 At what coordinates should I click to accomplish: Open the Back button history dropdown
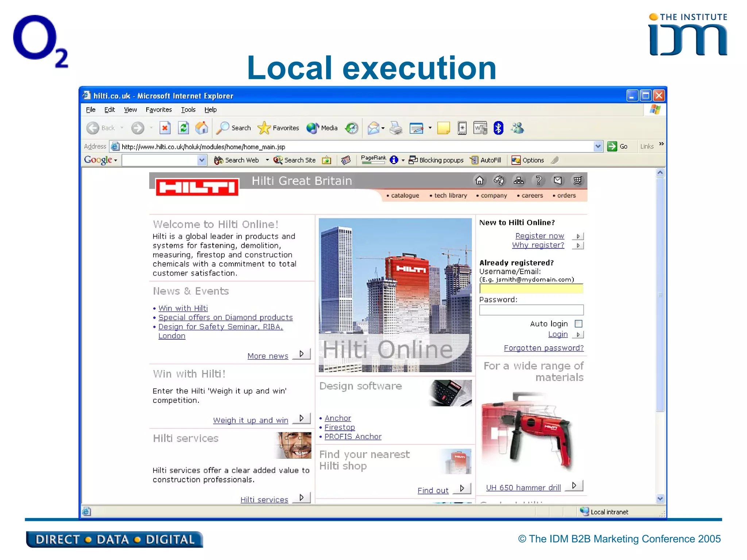tap(122, 128)
